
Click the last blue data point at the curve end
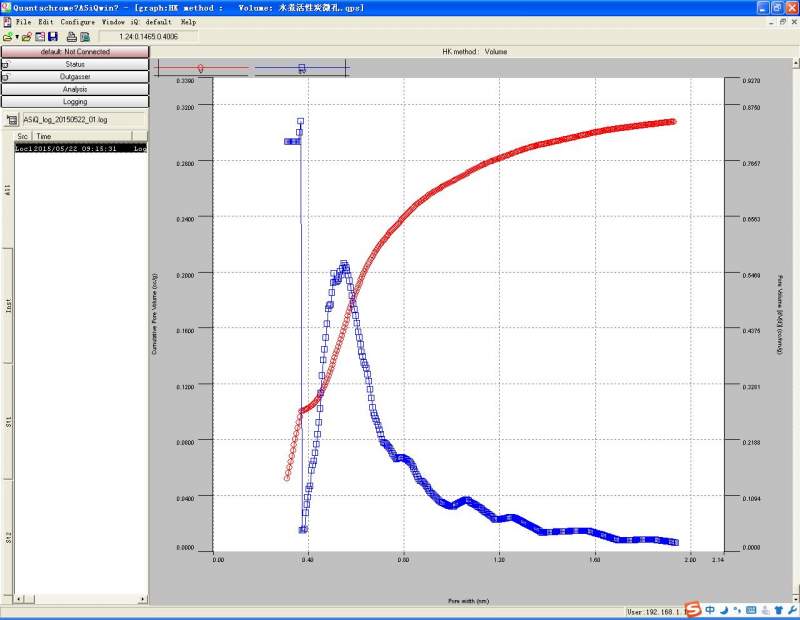(675, 542)
